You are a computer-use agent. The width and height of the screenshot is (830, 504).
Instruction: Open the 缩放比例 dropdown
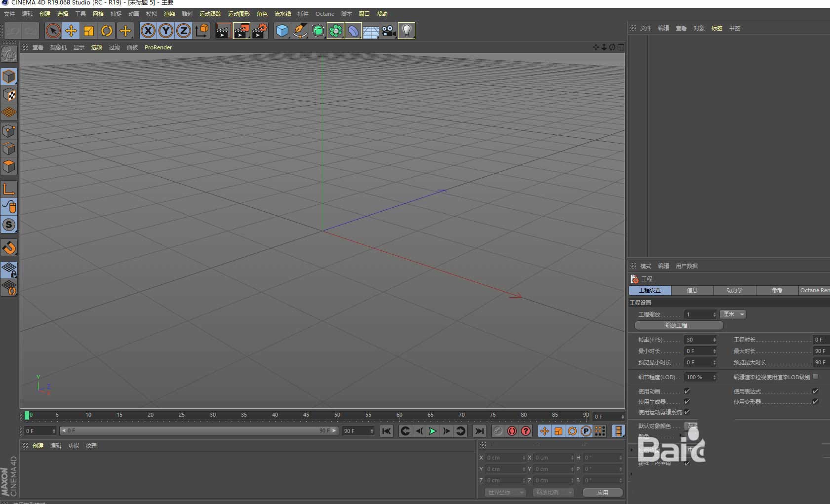point(553,492)
